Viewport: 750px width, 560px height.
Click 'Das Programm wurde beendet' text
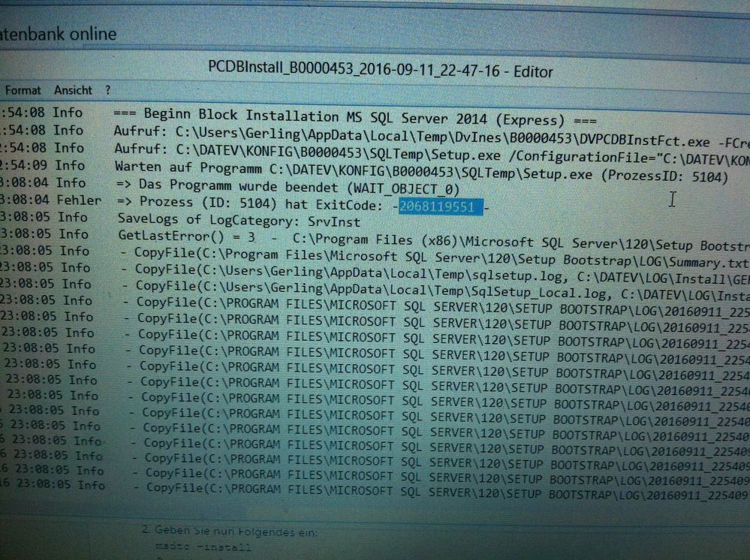click(x=238, y=186)
